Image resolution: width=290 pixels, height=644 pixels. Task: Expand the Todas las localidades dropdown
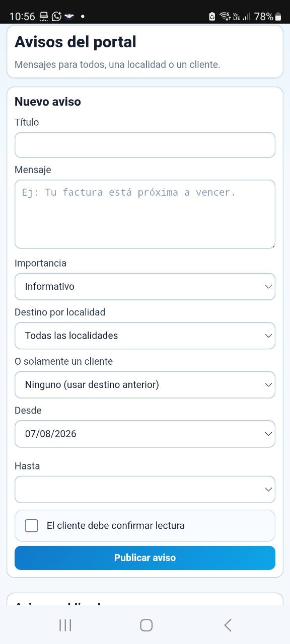[145, 336]
